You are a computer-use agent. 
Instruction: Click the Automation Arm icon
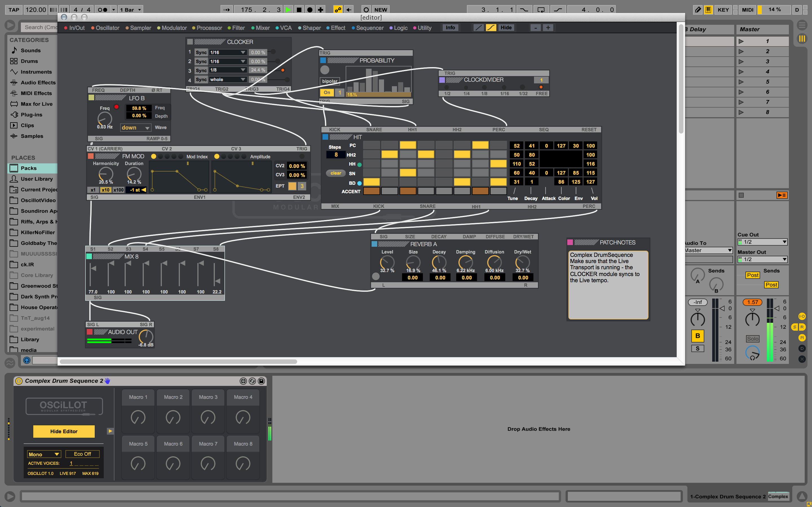[338, 10]
